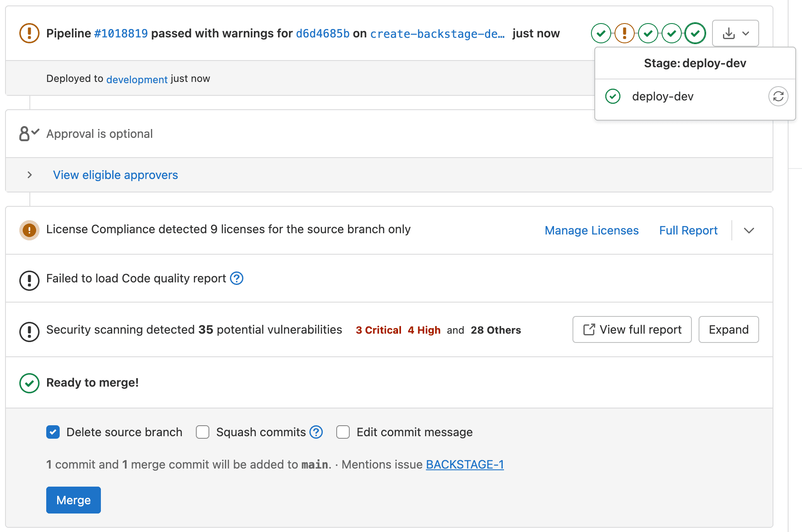The width and height of the screenshot is (802, 532).
Task: Open the Full Report link
Action: (x=688, y=230)
